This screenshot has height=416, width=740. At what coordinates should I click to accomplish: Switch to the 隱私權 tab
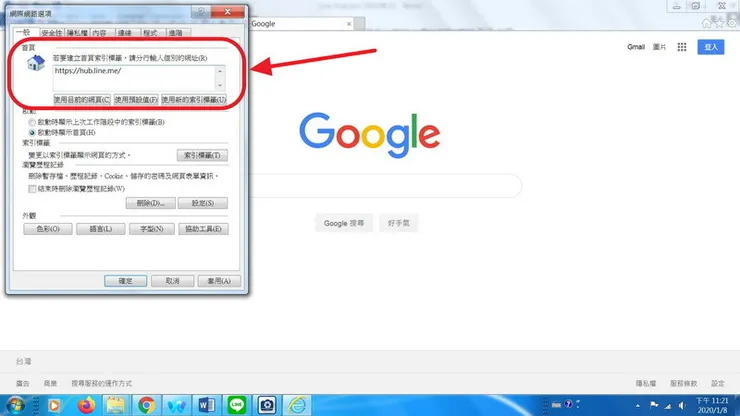(77, 33)
